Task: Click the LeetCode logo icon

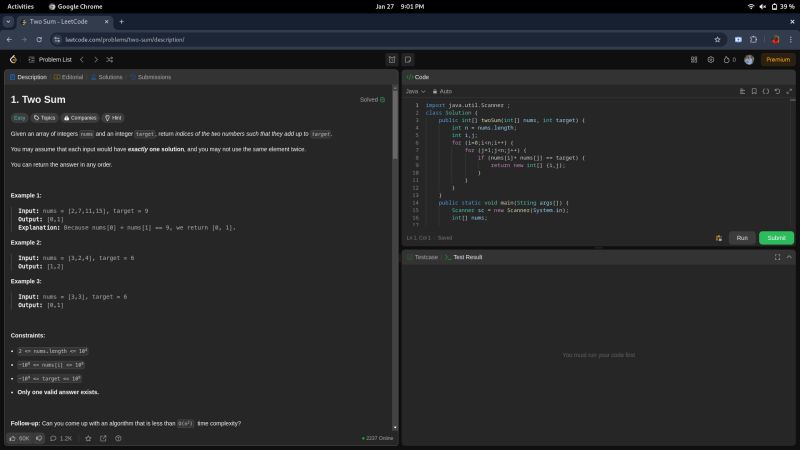Action: coord(13,60)
